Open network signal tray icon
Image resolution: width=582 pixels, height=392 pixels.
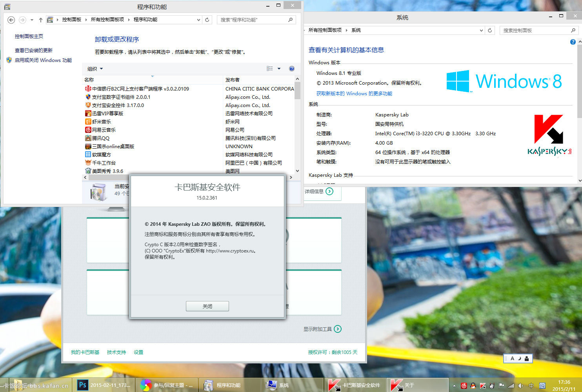511,386
